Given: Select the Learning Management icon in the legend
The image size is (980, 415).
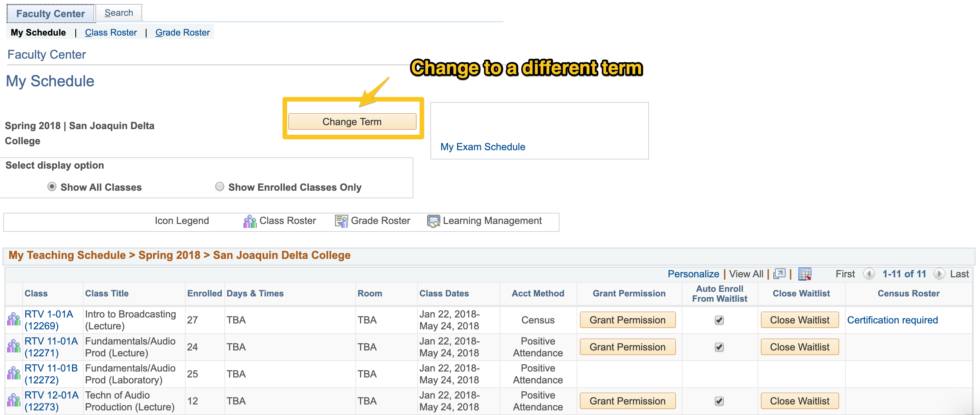Looking at the screenshot, I should click(x=433, y=221).
